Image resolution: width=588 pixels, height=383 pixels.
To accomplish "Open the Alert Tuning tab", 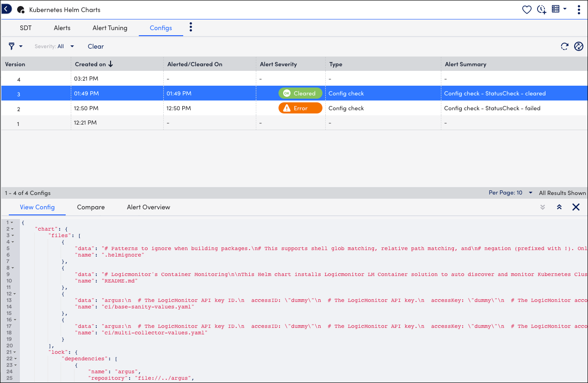I will click(110, 28).
